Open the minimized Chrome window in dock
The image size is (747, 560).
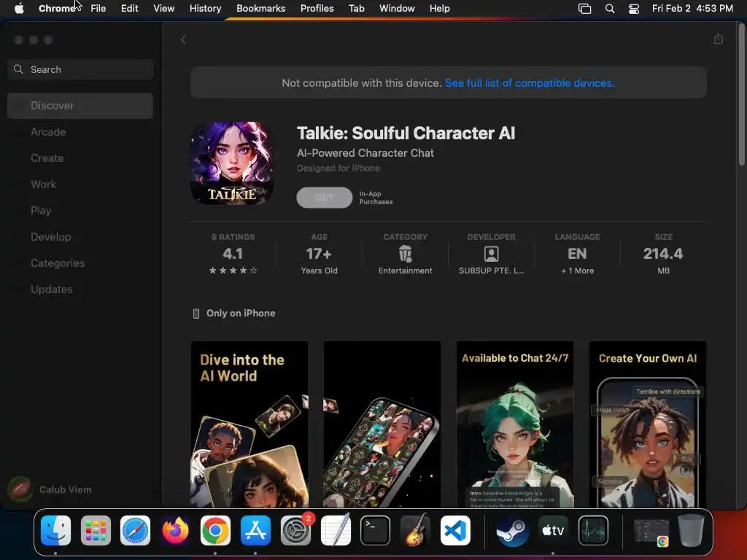pyautogui.click(x=651, y=532)
